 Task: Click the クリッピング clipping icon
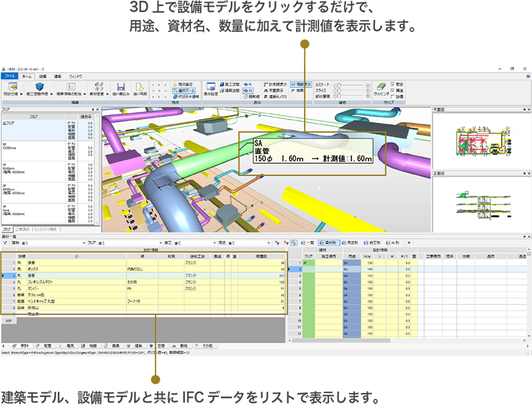coord(380,86)
